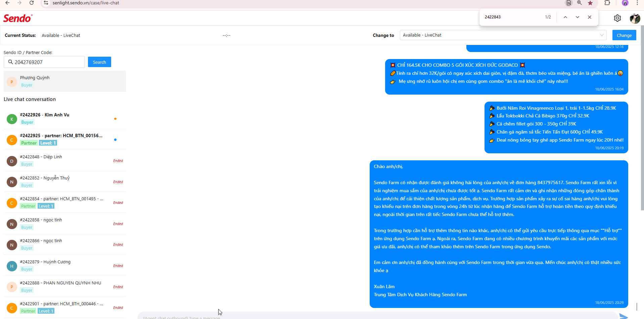Open conversation #2422901 partner HCM_BTH_000446

(x=65, y=308)
